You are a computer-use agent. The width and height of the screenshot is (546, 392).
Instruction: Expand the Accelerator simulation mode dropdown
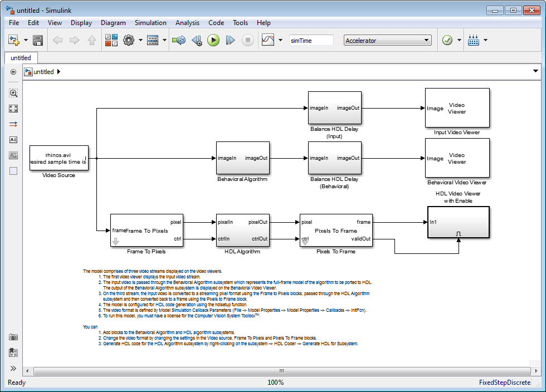pyautogui.click(x=388, y=41)
